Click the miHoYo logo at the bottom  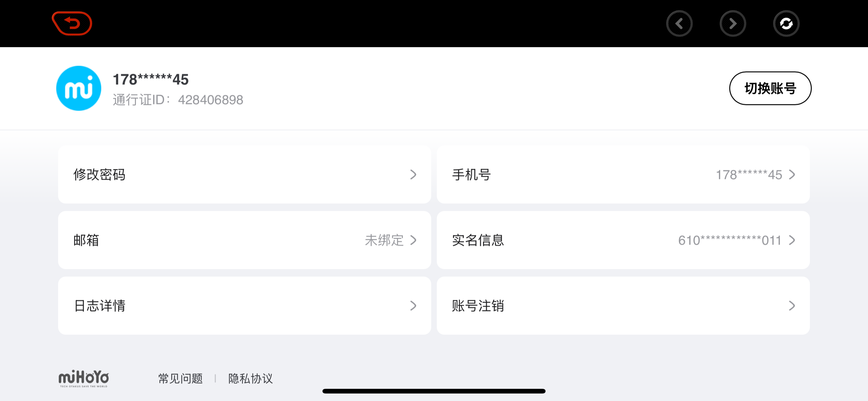tap(83, 379)
